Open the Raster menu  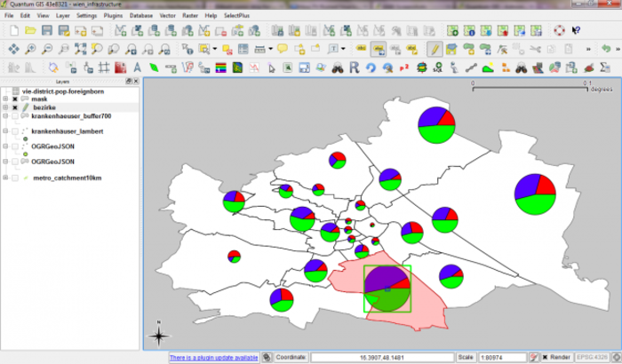coord(190,16)
